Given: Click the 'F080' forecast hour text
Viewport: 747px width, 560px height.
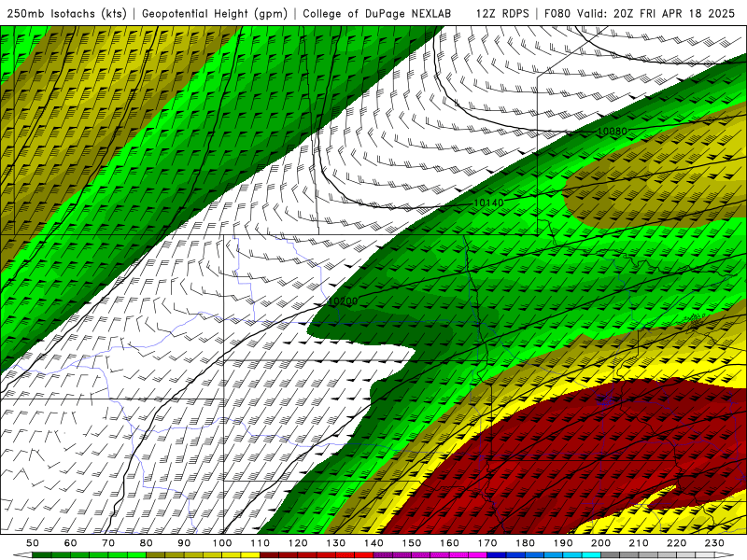Looking at the screenshot, I should (x=558, y=13).
